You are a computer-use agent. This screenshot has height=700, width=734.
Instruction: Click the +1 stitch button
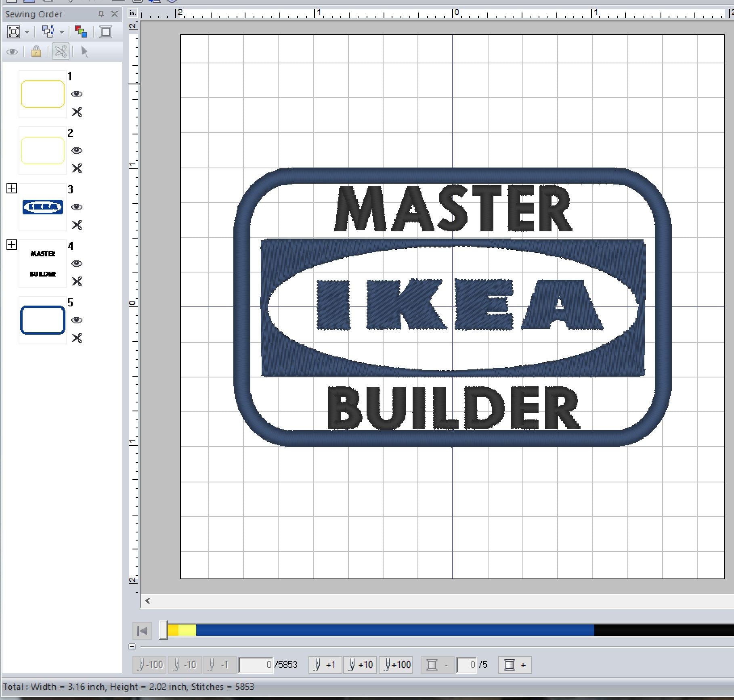pyautogui.click(x=325, y=664)
